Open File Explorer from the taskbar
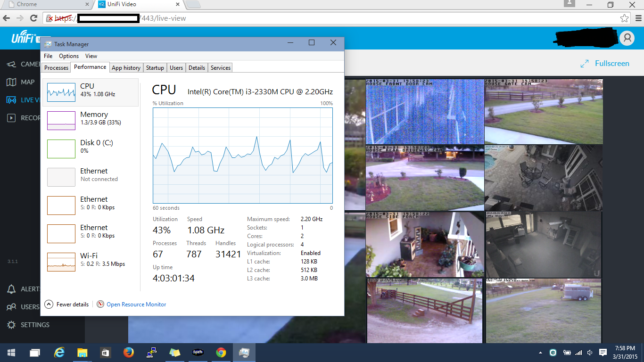Viewport: 644px width, 362px height. click(x=83, y=353)
